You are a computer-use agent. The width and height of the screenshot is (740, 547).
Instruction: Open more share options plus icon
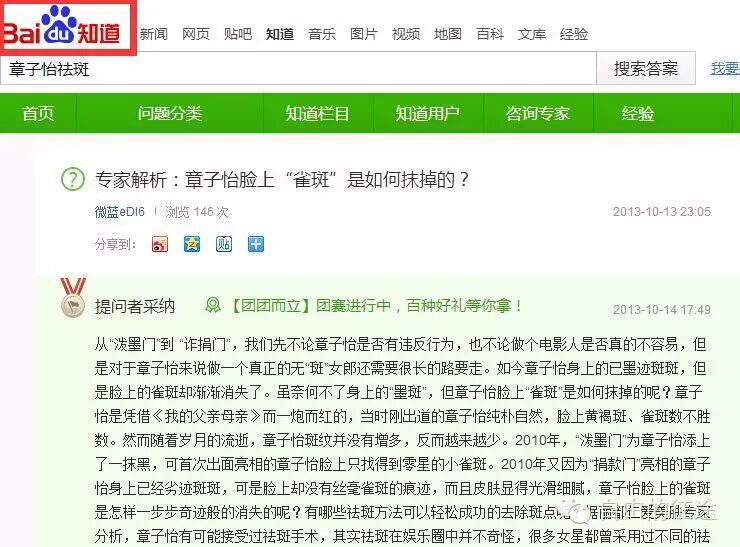click(256, 244)
